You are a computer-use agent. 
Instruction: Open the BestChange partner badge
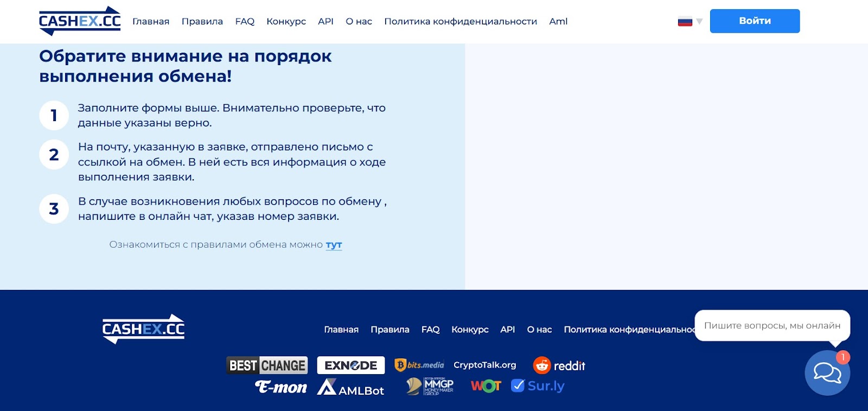(267, 365)
